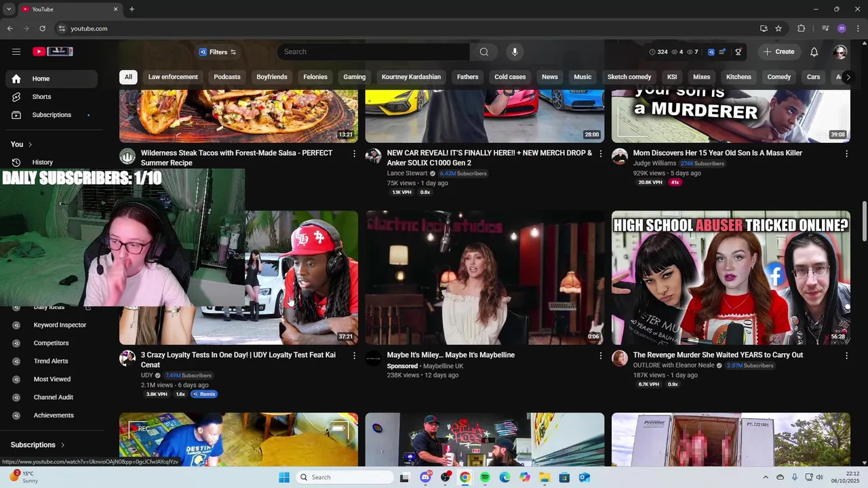Viewport: 868px width, 488px height.
Task: Expand the You section chevron
Action: coord(30,144)
